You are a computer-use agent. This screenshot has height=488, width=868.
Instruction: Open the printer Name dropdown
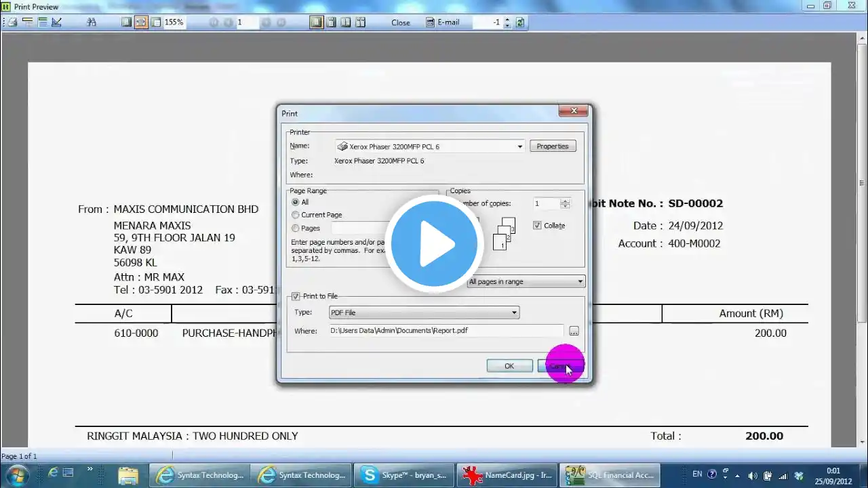click(430, 146)
